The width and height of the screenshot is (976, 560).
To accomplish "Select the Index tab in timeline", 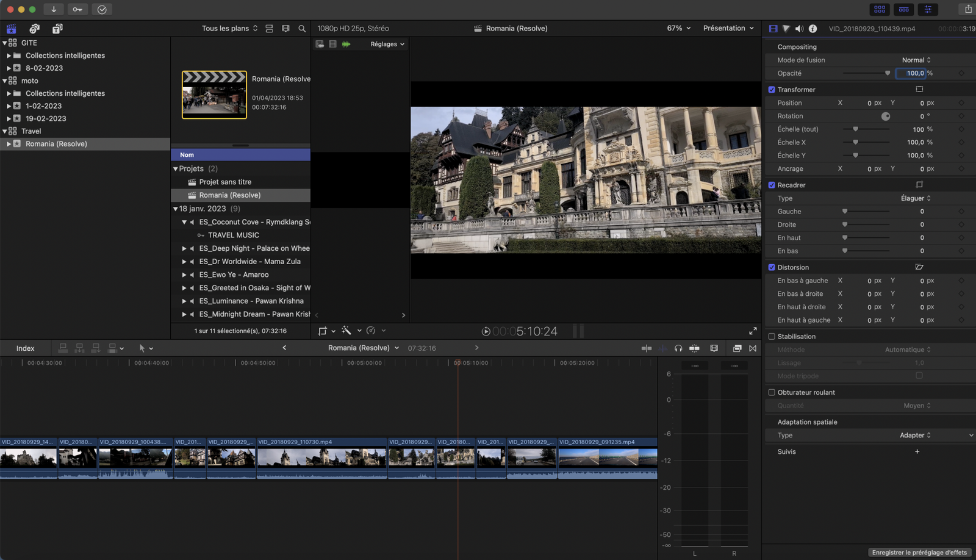I will pos(25,348).
